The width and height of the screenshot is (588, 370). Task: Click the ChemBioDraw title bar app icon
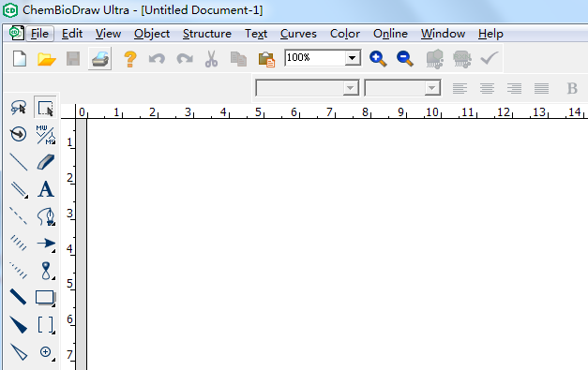point(10,10)
